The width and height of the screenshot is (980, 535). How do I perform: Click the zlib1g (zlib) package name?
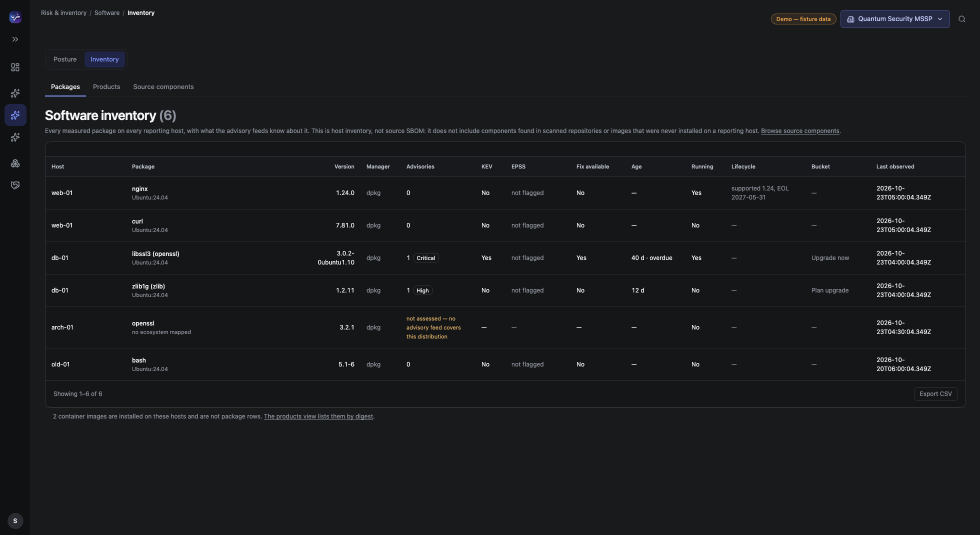[148, 286]
